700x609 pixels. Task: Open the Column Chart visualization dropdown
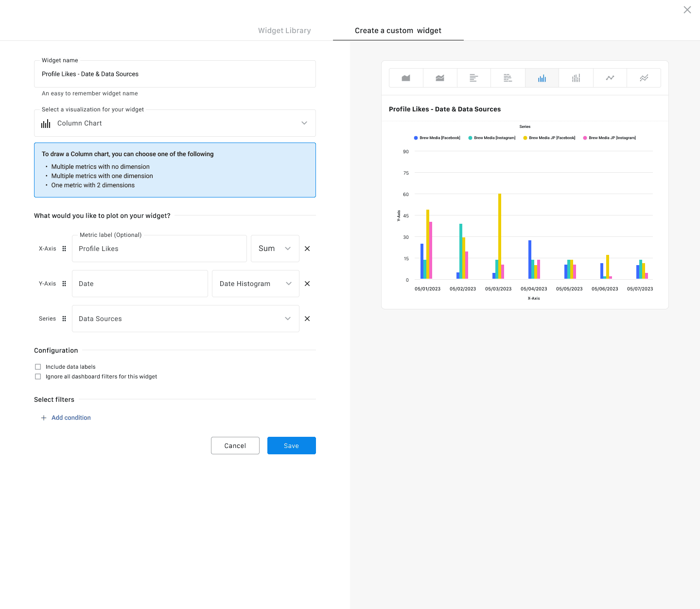pyautogui.click(x=175, y=123)
